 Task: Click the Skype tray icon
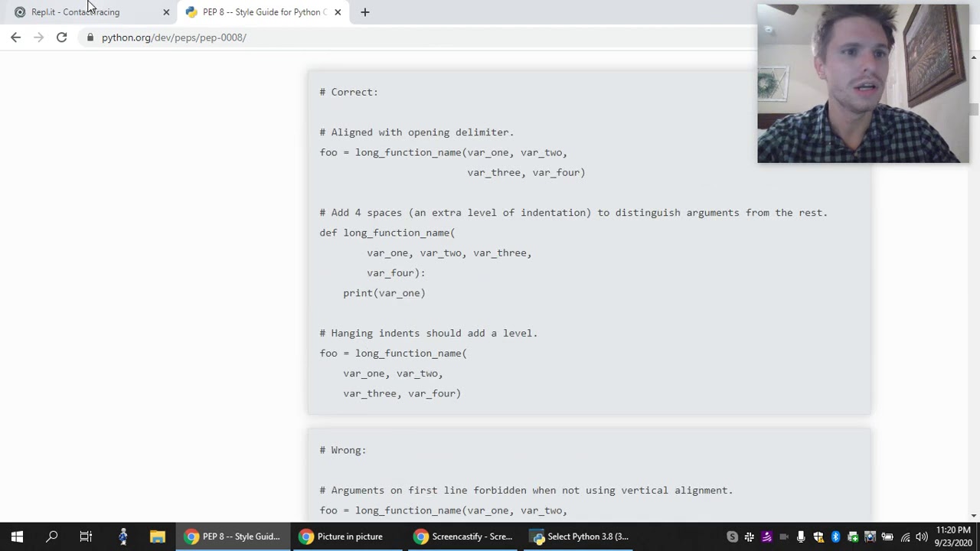click(x=733, y=536)
